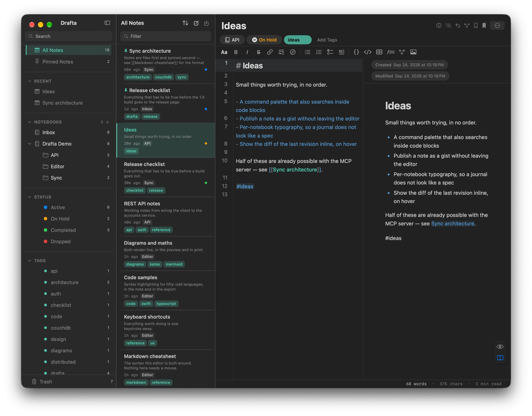Filter by Completed status

tap(69, 230)
